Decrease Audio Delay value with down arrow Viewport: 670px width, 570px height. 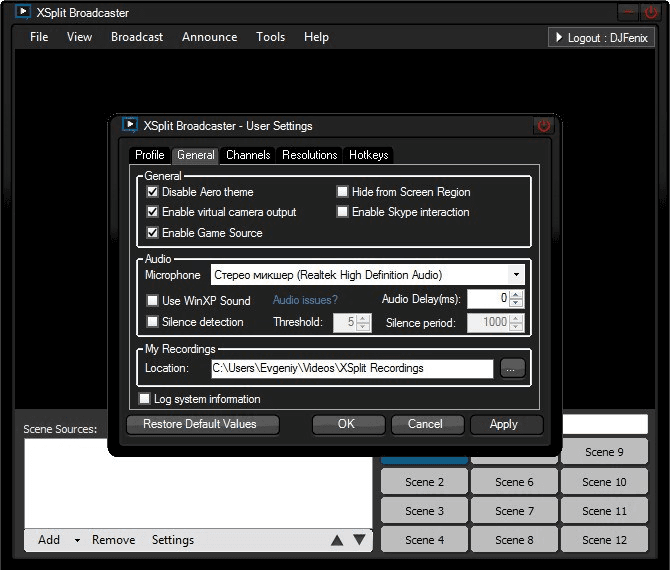tap(516, 303)
